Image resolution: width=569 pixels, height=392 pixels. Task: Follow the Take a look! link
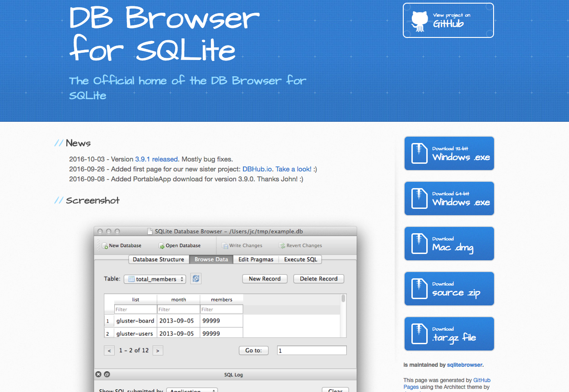(293, 169)
